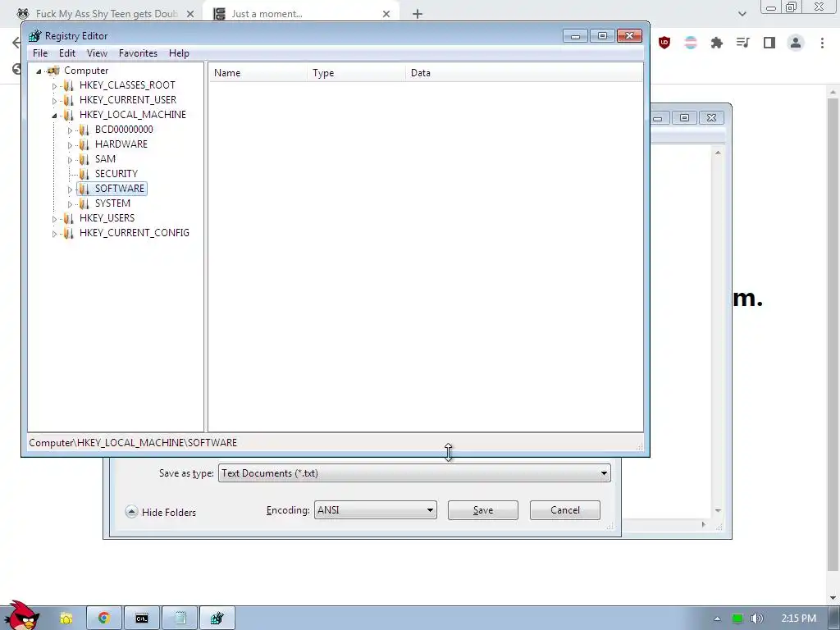Open the Help menu in Registry Editor

pos(179,53)
